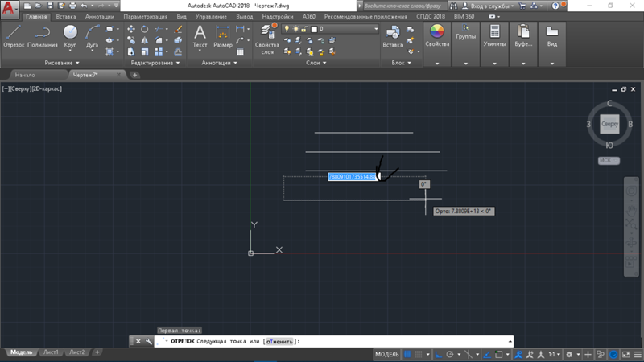This screenshot has height=362, width=644.
Task: Toggle grid display in status bar
Action: pos(407,353)
